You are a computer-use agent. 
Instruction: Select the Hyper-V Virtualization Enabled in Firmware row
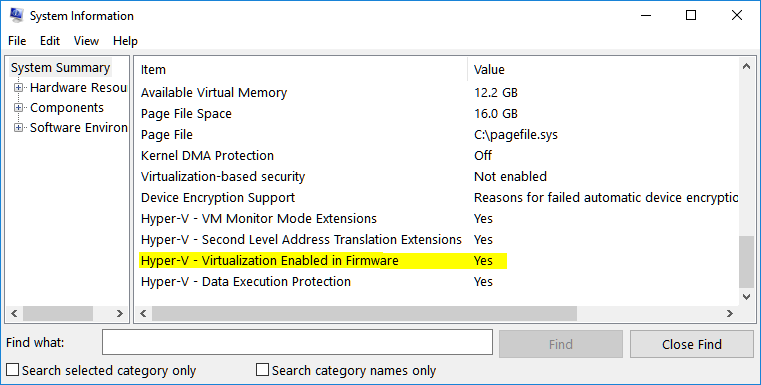(323, 261)
